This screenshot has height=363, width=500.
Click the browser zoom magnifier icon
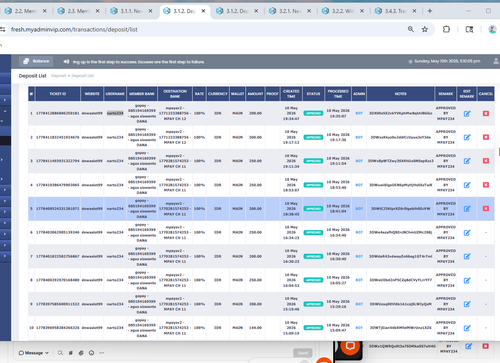411,29
